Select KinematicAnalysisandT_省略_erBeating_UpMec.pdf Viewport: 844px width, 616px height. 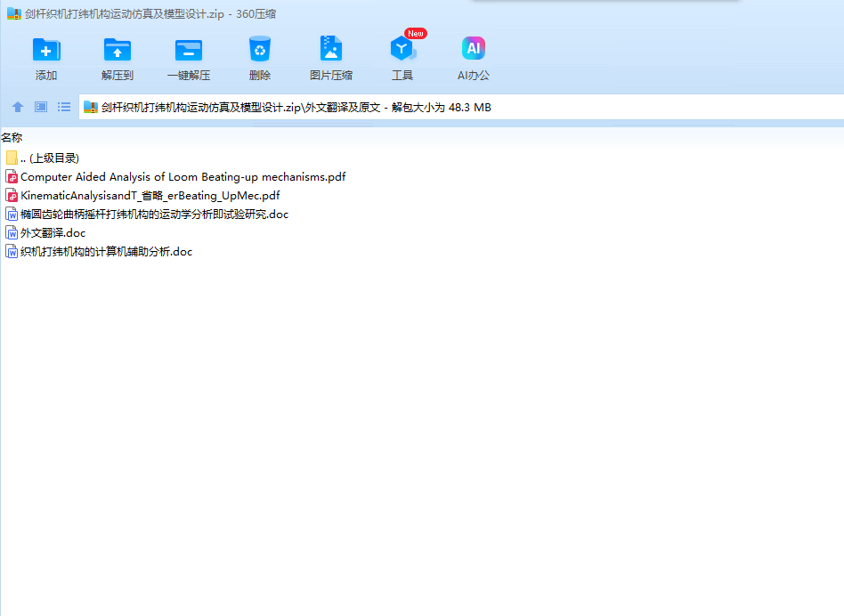click(x=143, y=195)
